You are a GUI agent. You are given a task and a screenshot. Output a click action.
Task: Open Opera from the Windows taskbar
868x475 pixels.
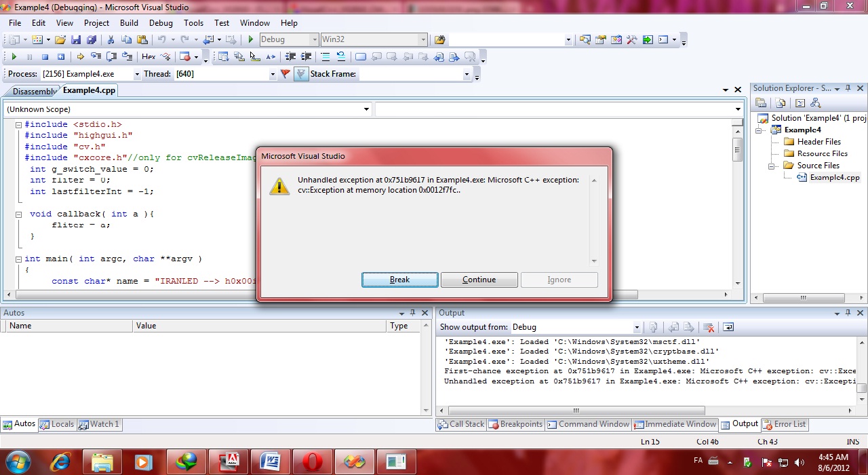(312, 462)
